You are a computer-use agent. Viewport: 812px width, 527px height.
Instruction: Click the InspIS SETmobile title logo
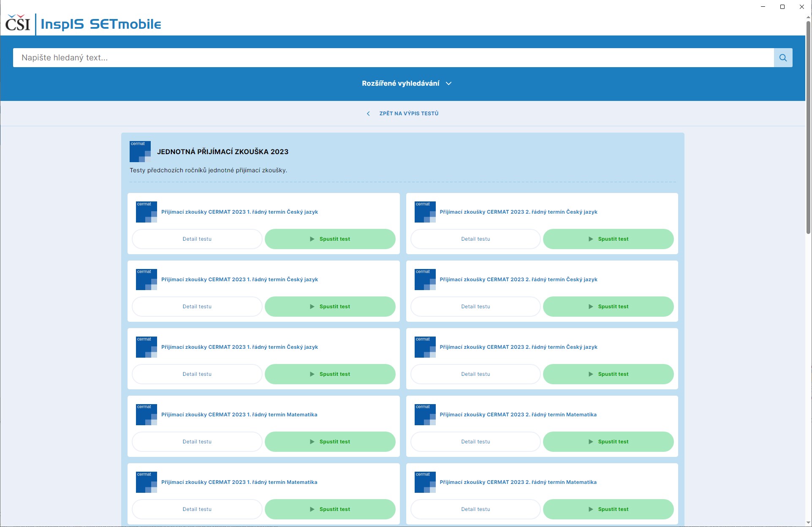[x=100, y=24]
